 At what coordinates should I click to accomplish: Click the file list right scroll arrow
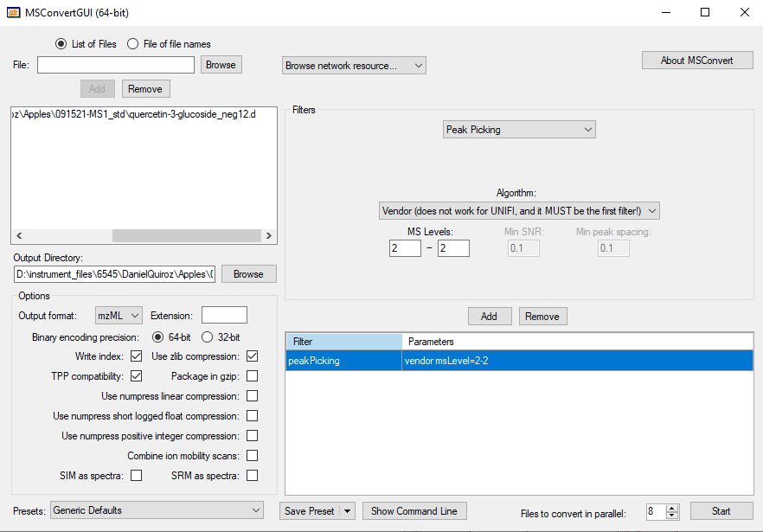pyautogui.click(x=268, y=235)
